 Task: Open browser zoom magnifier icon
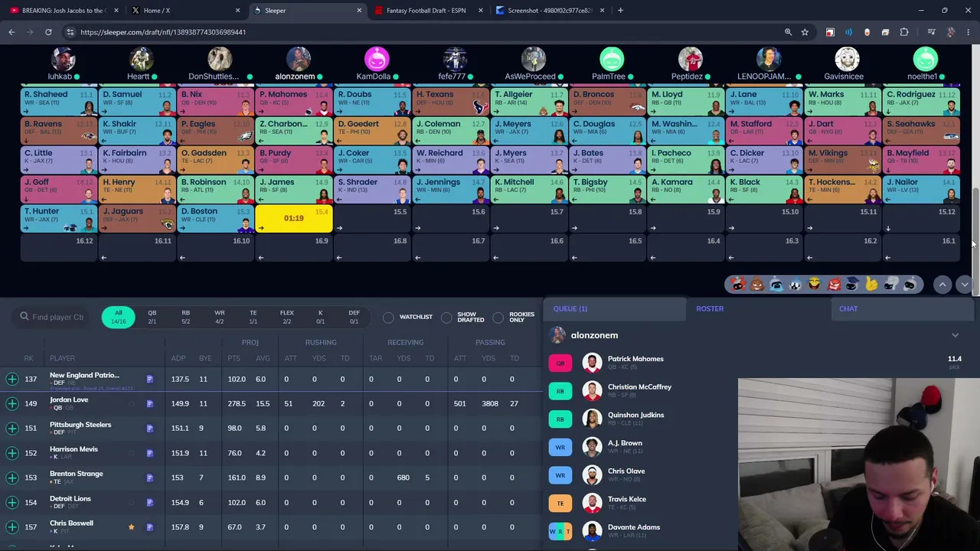pos(788,32)
